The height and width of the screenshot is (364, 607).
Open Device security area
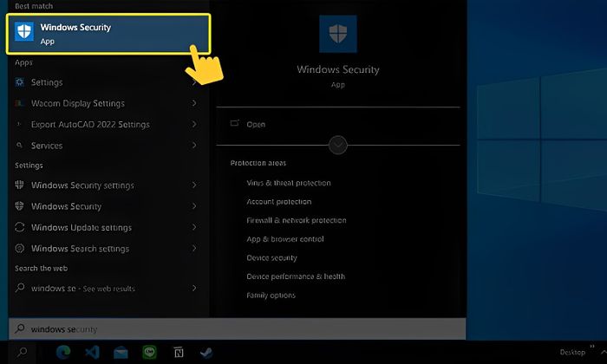(271, 257)
